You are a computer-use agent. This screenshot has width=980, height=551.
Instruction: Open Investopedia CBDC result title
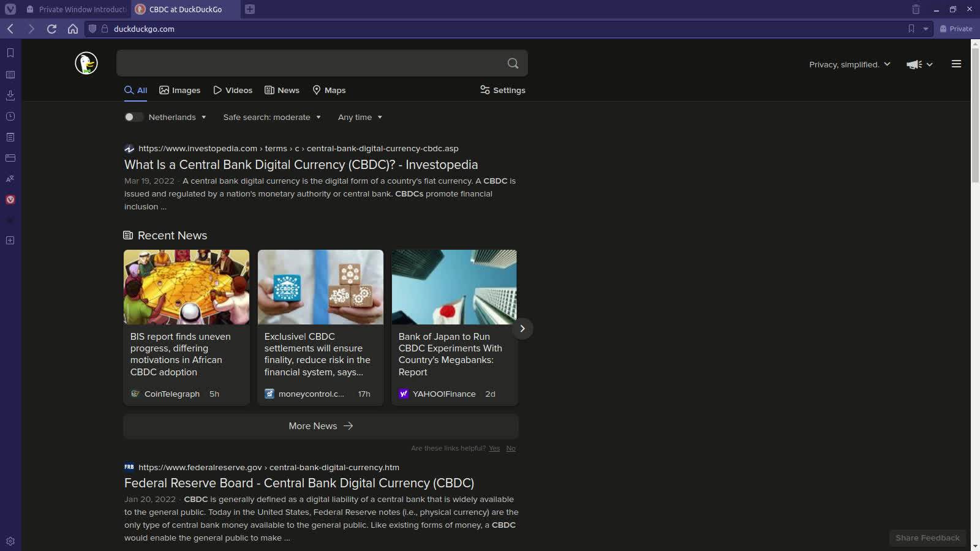pos(301,165)
